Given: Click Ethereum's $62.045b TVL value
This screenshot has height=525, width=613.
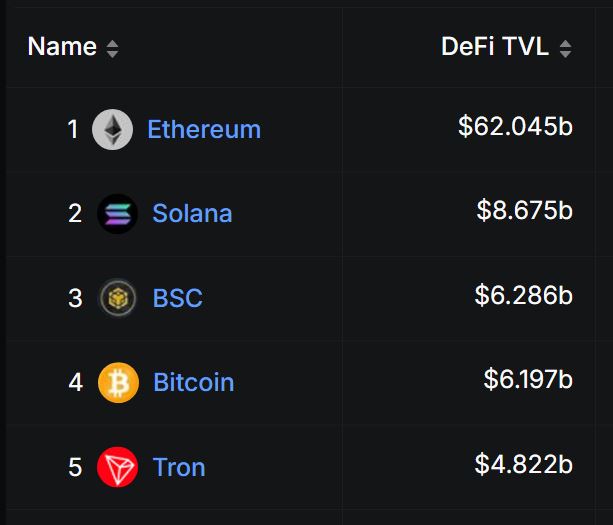Looking at the screenshot, I should pos(515,126).
